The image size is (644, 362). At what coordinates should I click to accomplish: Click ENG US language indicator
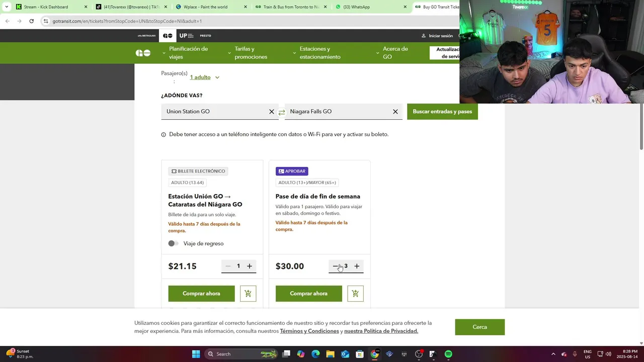[588, 354]
